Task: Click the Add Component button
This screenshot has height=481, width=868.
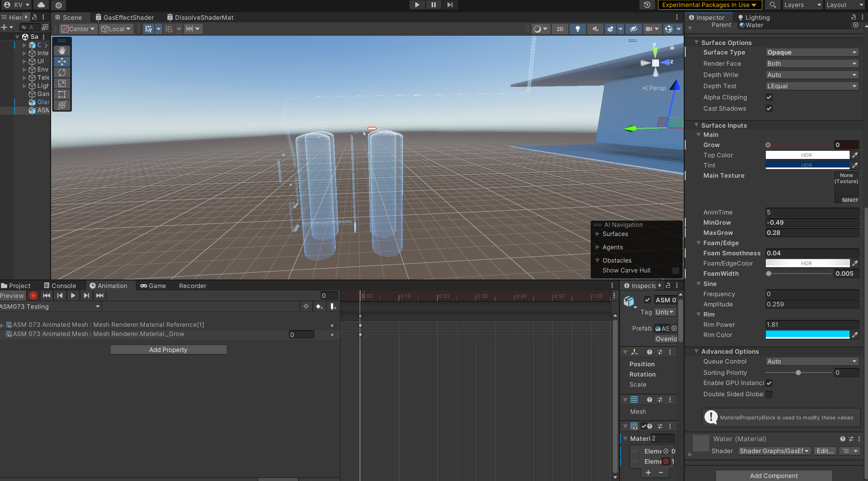Action: pos(774,476)
